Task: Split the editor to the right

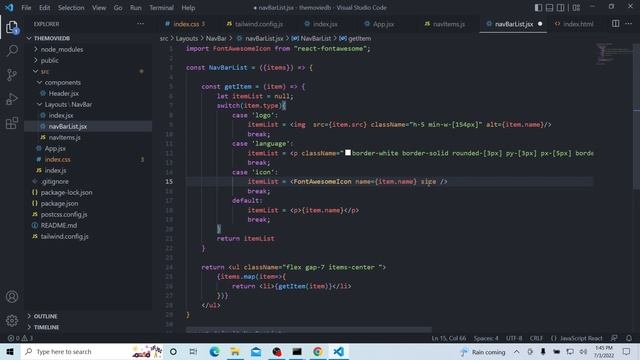Action: click(x=616, y=24)
